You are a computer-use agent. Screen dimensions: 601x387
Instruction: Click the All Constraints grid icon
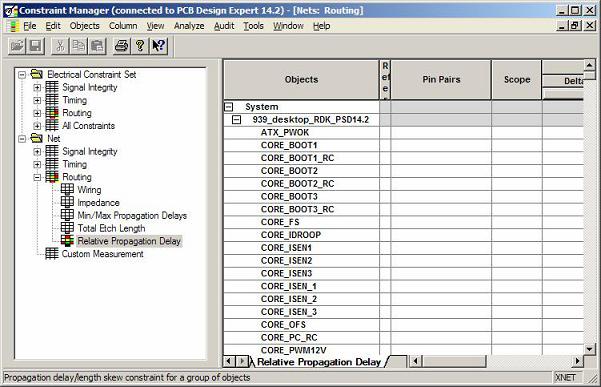pyautogui.click(x=52, y=125)
